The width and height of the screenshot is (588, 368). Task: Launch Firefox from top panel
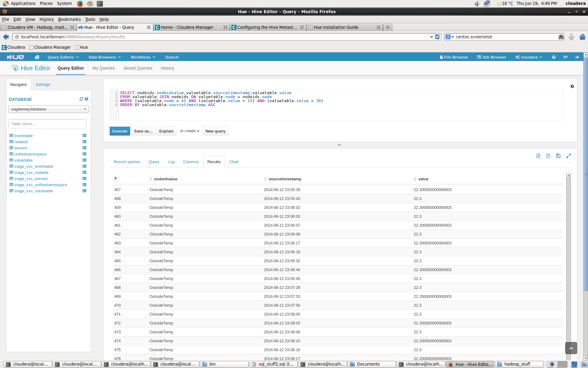point(80,4)
